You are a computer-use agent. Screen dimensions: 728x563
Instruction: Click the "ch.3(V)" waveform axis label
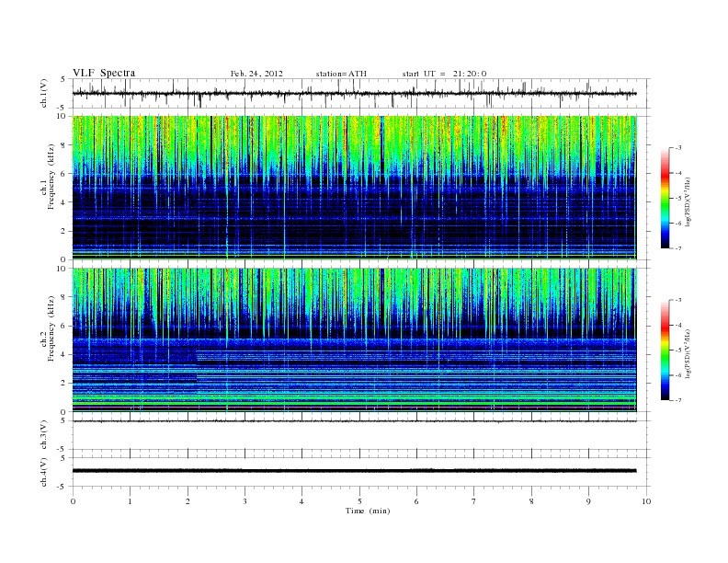tap(43, 435)
